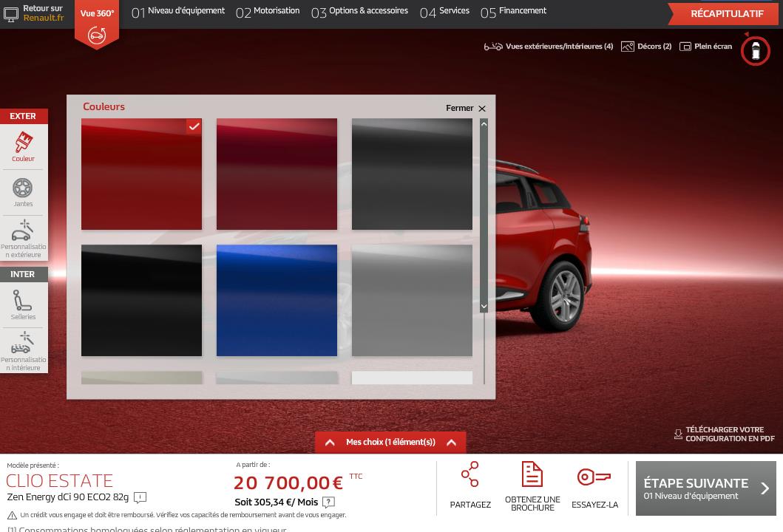Click the 20 700,00 € price
783x532 pixels.
coord(288,483)
